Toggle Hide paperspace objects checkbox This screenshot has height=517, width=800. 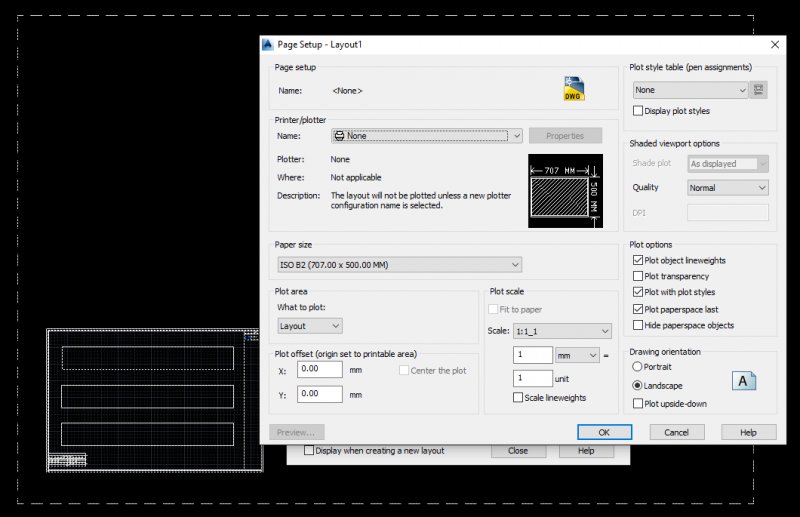click(639, 325)
